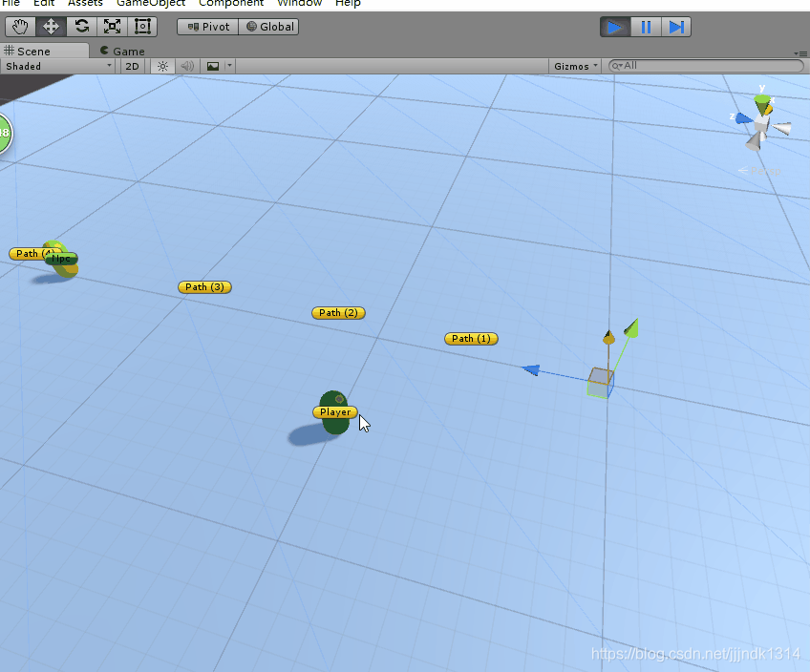Click the green circular badge at left edge

(x=4, y=134)
